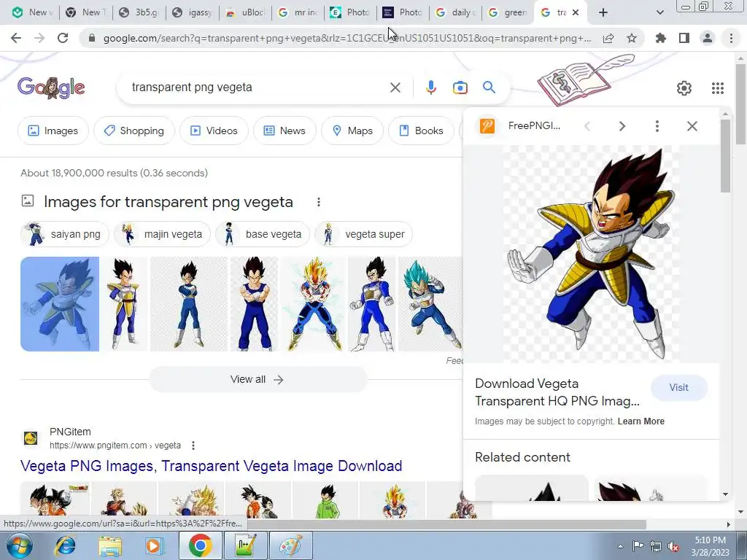The width and height of the screenshot is (747, 560).
Task: Bookmark this page with star icon
Action: click(x=632, y=38)
